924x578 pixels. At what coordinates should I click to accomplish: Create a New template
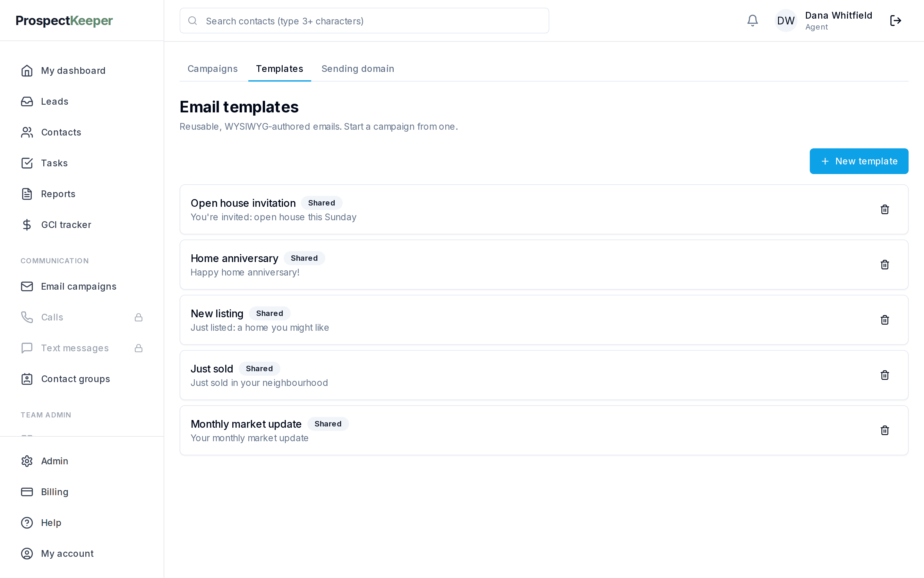[859, 161]
